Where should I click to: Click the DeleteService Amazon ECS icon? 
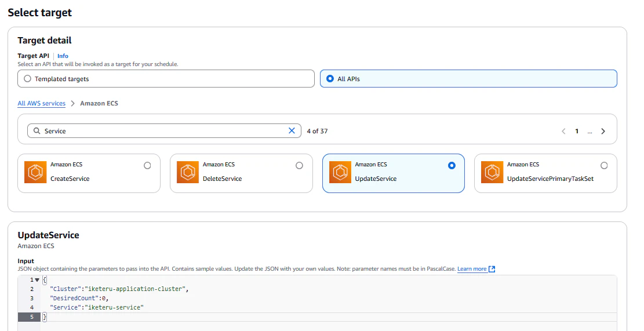[x=188, y=172]
